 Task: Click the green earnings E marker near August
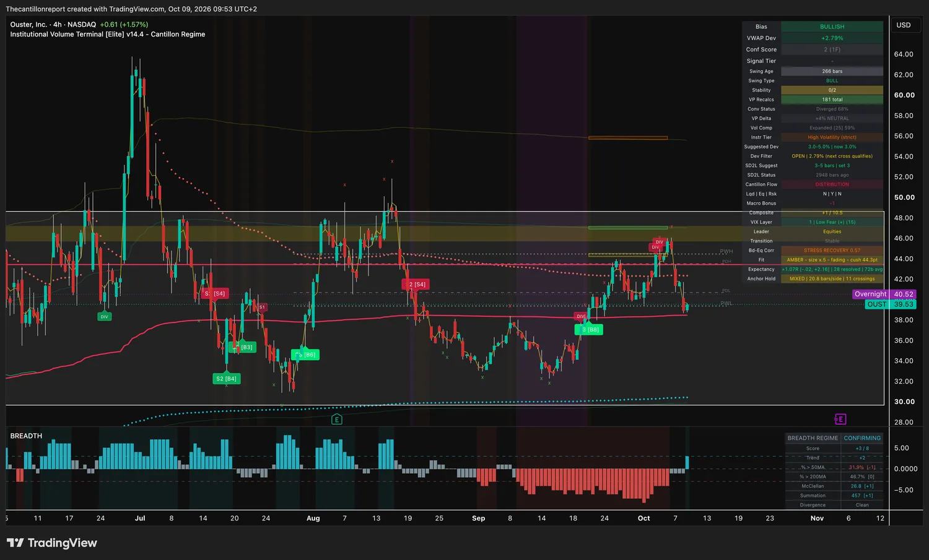(x=337, y=420)
